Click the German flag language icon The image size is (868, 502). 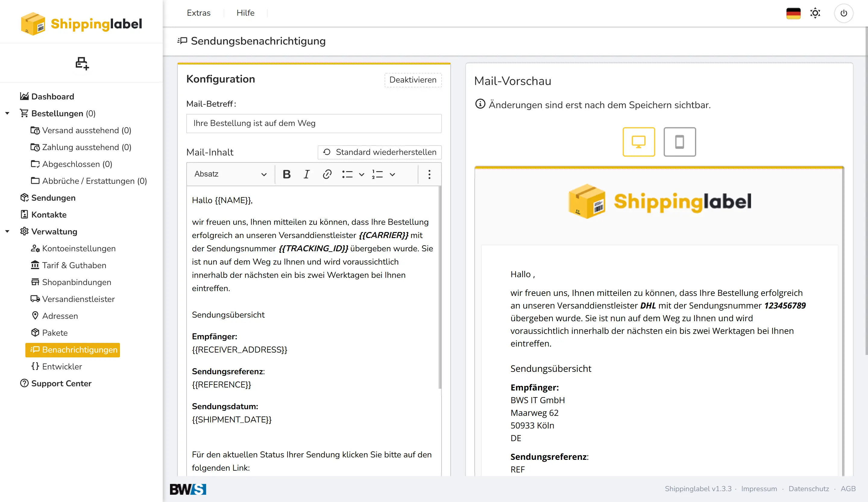click(x=793, y=13)
